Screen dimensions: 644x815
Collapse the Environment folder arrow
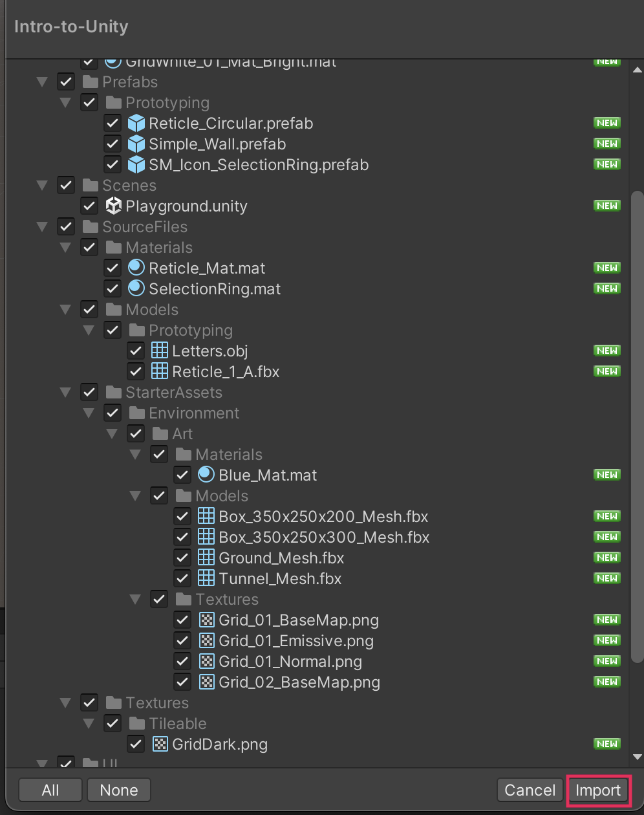coord(89,413)
